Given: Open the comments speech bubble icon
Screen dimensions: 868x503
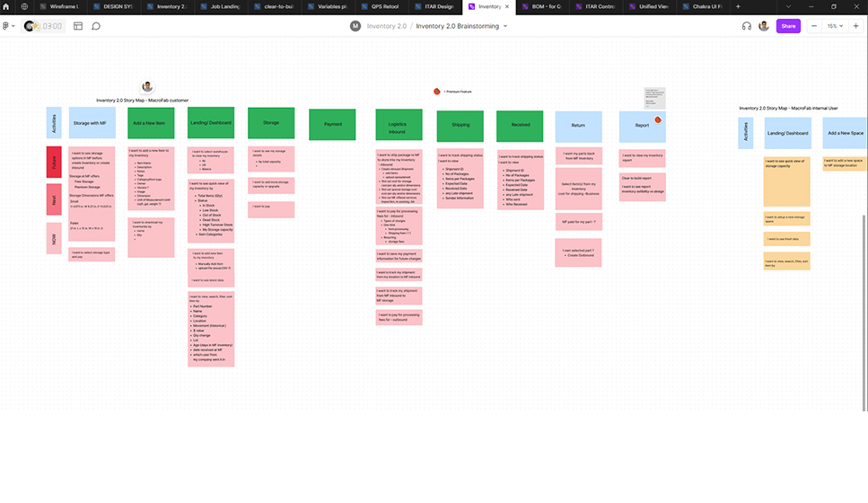Looking at the screenshot, I should click(x=96, y=26).
